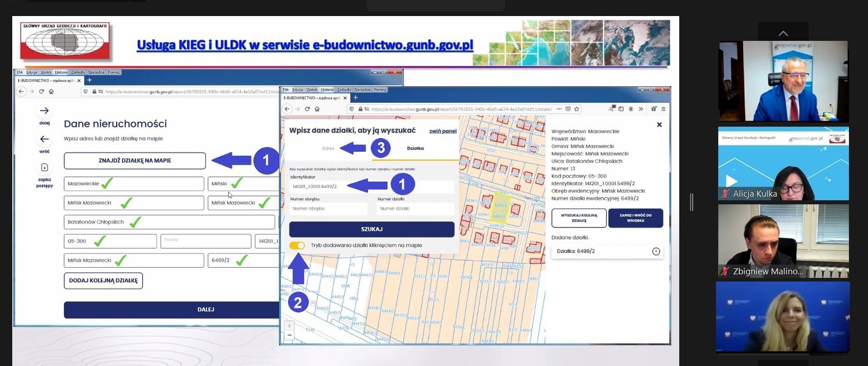Screen dimensions: 868x366
Task: Open tracking protection shield in front browser
Action: 352,109
